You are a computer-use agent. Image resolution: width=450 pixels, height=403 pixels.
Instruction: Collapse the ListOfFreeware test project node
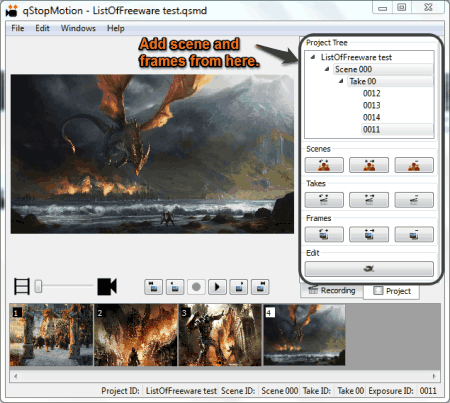(x=313, y=57)
